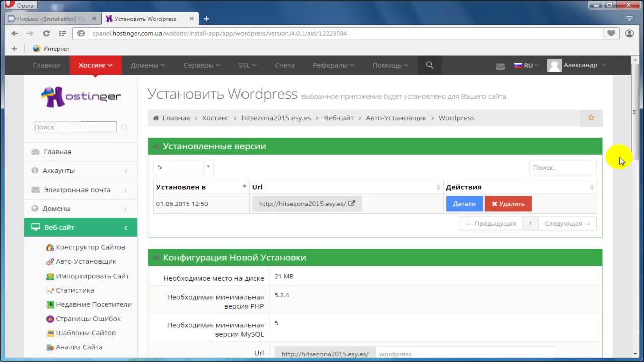
Task: Sort by the Действия column header
Action: [x=520, y=187]
